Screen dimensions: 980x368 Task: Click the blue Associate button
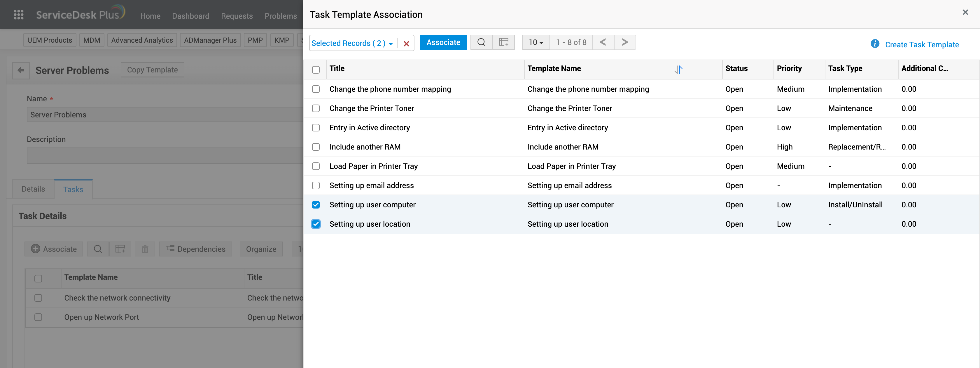443,42
